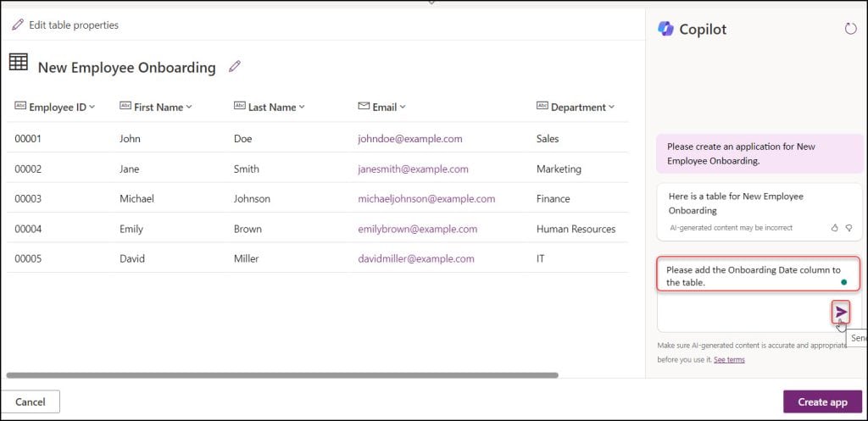The image size is (868, 421).
Task: Select the Last Name cell Johnson
Action: [x=253, y=198]
